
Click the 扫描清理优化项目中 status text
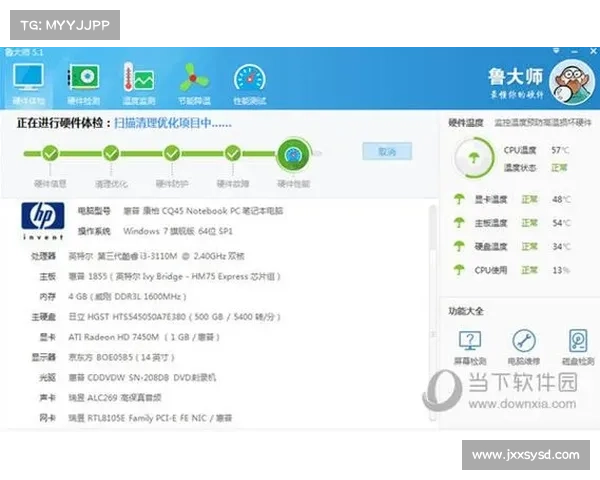point(173,123)
